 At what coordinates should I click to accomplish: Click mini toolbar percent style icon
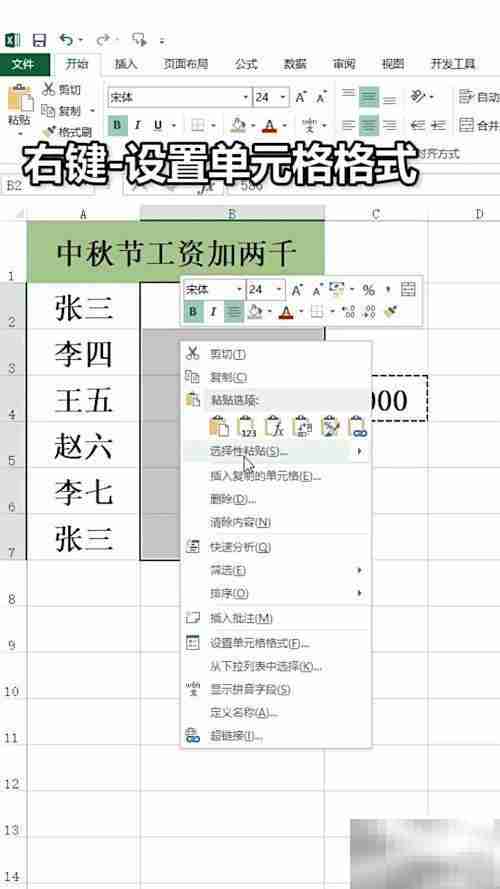[x=368, y=290]
